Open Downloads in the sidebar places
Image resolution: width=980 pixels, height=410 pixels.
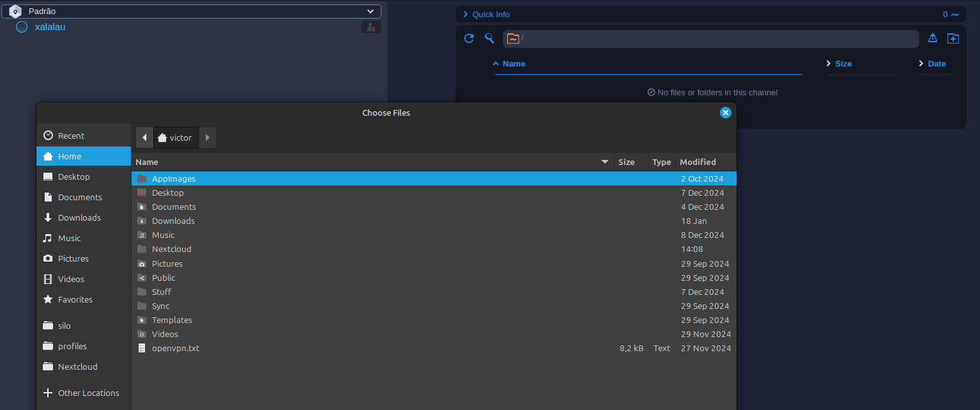[x=79, y=217]
